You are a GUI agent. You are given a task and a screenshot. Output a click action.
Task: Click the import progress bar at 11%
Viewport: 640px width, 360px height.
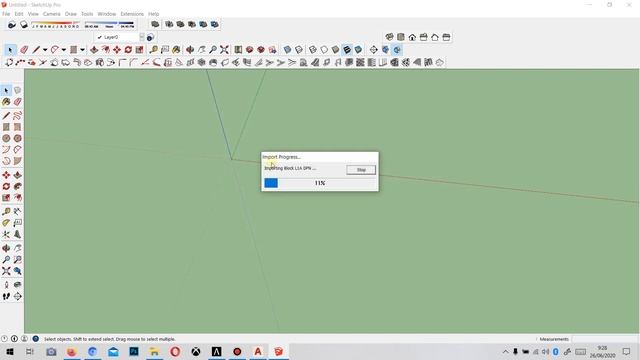320,183
